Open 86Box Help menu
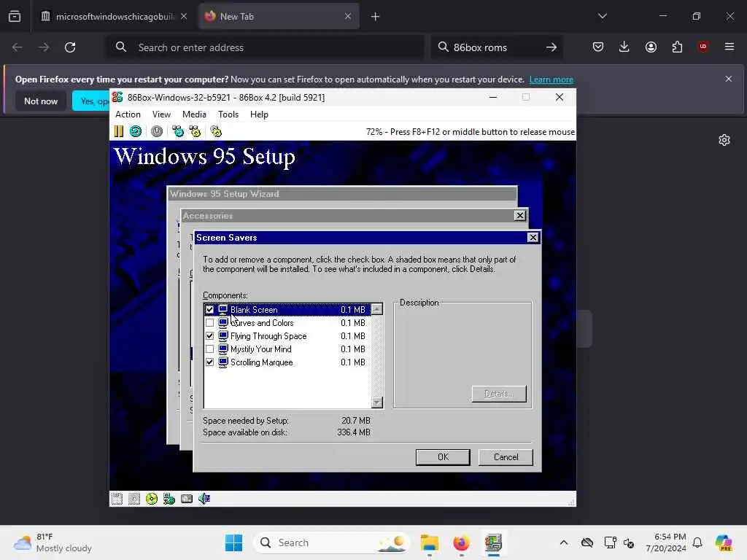747x560 pixels. point(259,114)
